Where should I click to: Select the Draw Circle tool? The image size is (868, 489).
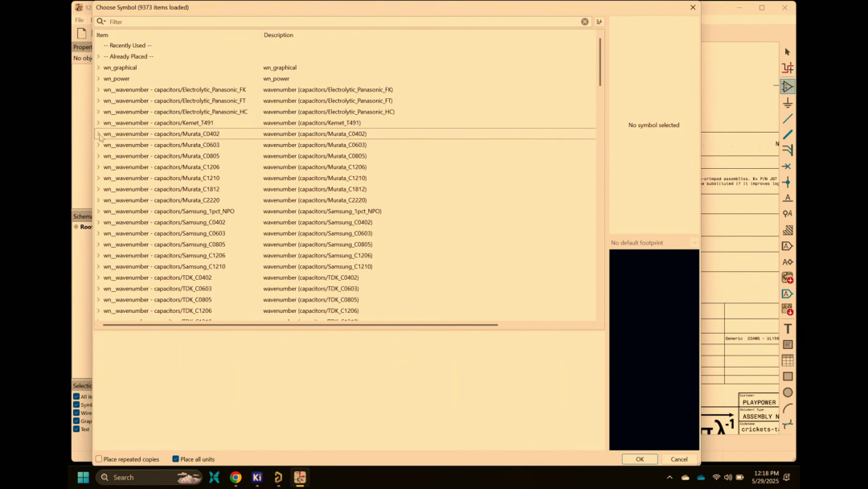[787, 392]
